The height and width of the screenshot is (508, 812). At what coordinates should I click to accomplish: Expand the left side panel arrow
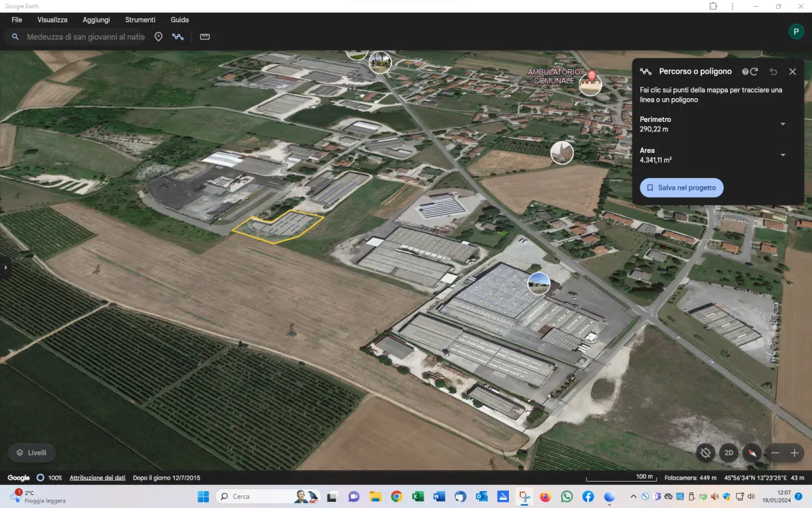[x=5, y=268]
